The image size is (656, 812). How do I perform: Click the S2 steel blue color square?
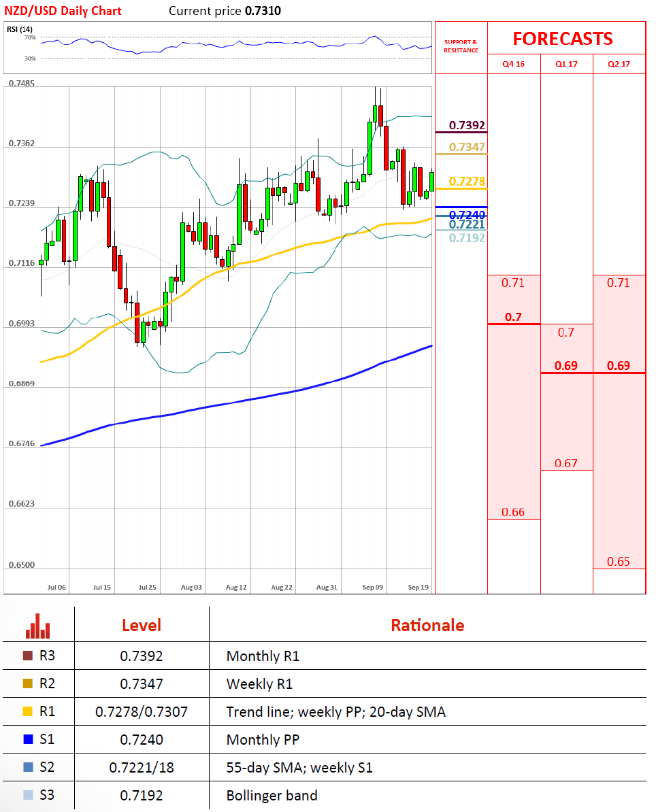(28, 767)
